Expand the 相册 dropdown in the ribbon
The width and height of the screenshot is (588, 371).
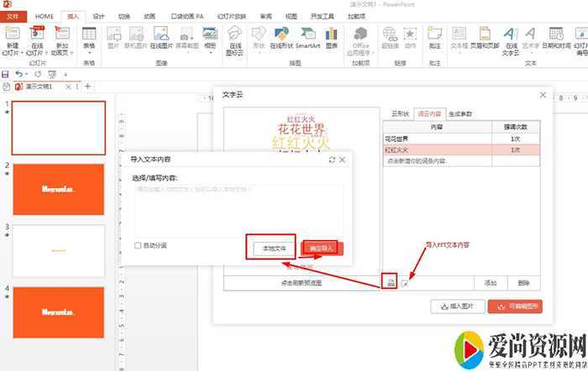[x=210, y=46]
